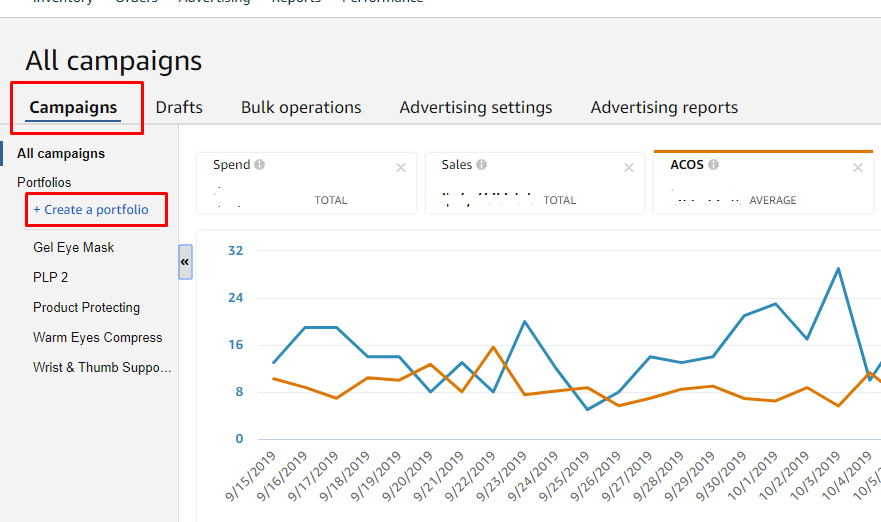Open the Bulk operations tab
The height and width of the screenshot is (522, 881).
coord(301,107)
